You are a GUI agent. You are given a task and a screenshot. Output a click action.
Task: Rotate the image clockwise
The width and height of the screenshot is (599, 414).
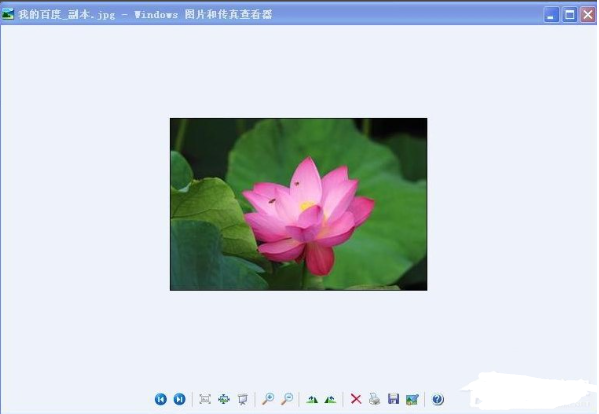pyautogui.click(x=312, y=399)
